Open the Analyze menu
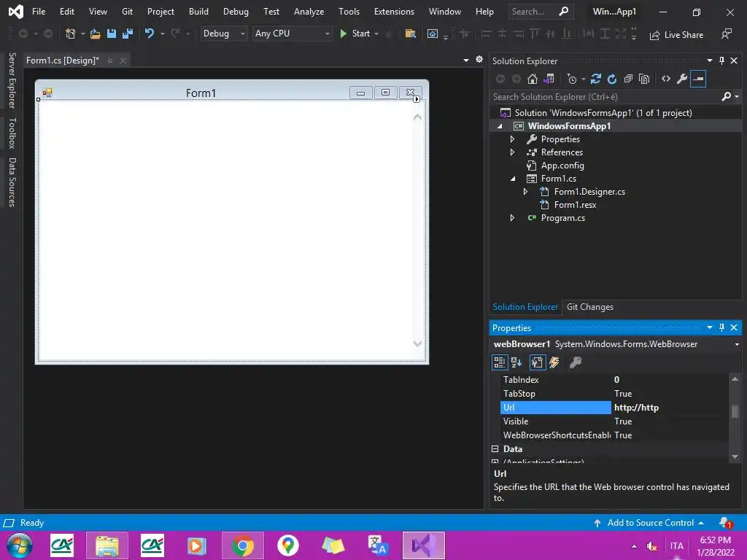747x560 pixels. pos(309,12)
